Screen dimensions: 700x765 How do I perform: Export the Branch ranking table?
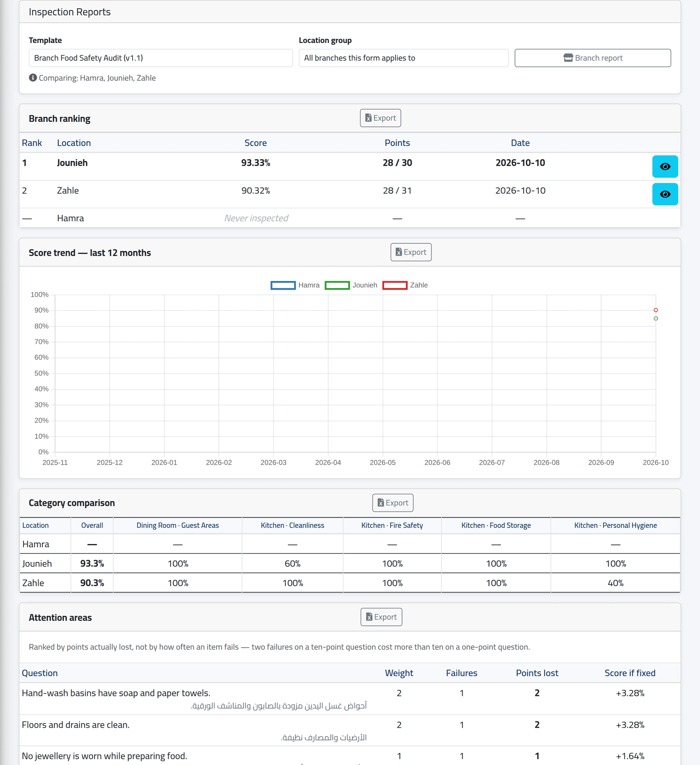(380, 118)
